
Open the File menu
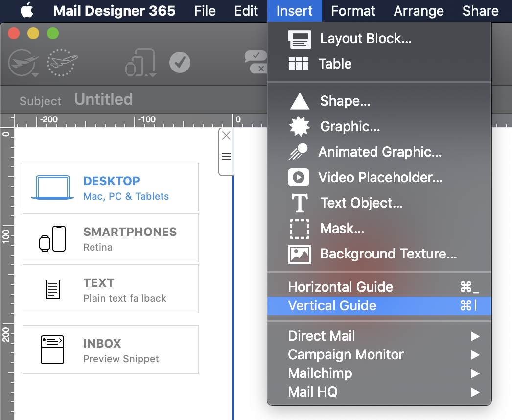(205, 11)
